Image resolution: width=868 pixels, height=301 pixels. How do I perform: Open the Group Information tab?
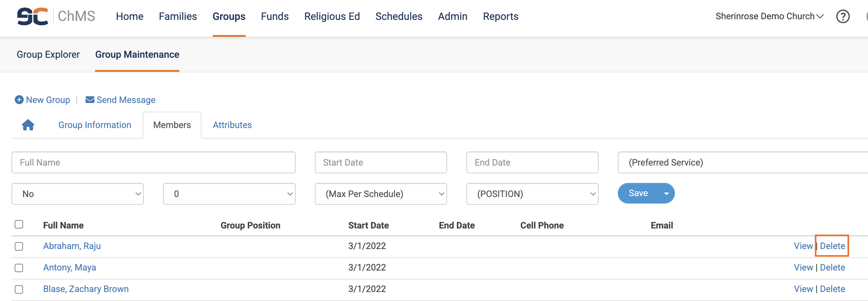(95, 125)
